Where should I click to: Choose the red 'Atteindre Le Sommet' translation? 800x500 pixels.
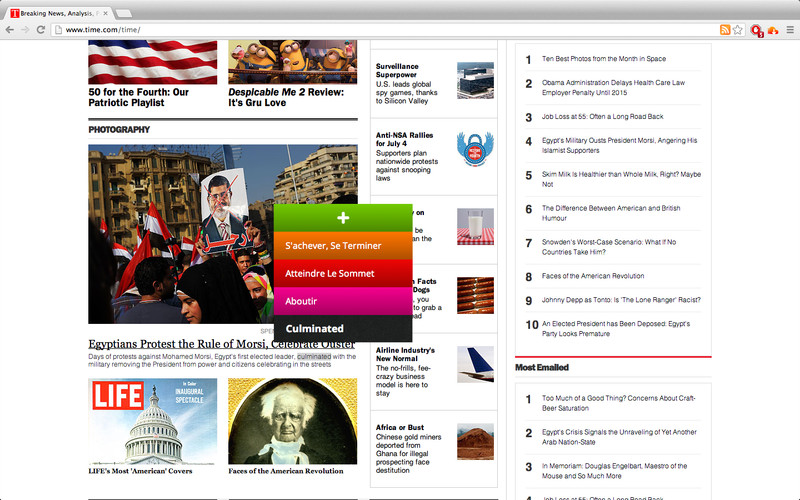pyautogui.click(x=343, y=273)
